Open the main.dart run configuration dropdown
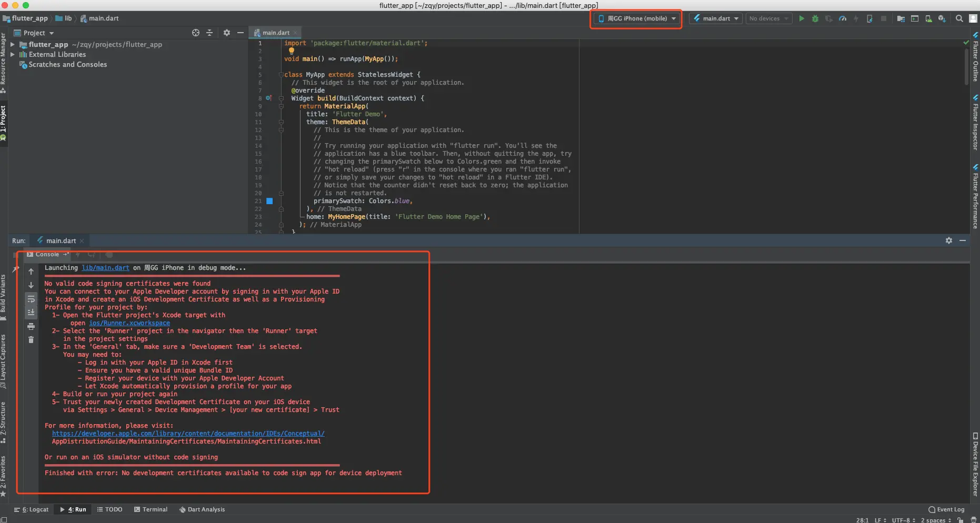 click(x=716, y=18)
